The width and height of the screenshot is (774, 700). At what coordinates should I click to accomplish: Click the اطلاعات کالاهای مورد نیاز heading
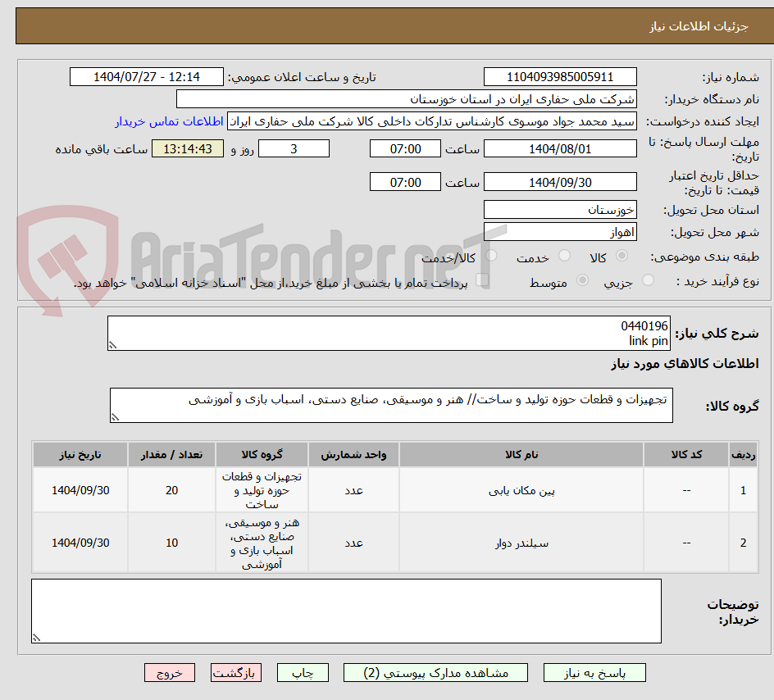click(685, 364)
